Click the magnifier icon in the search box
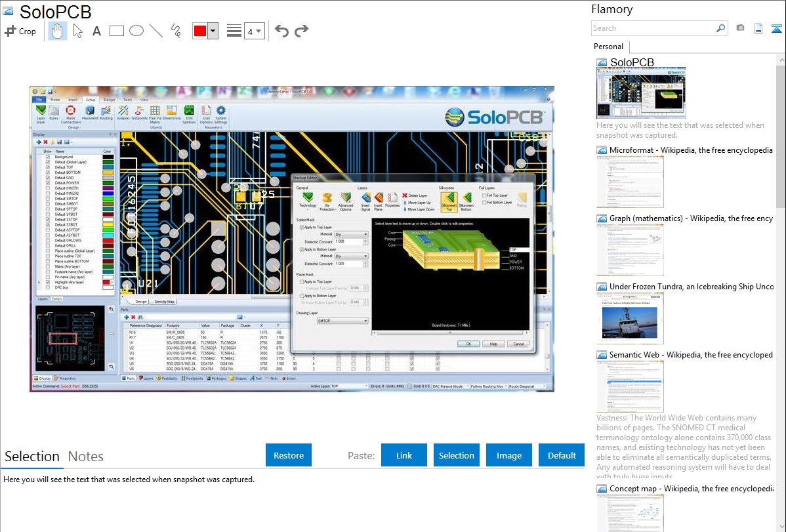 tap(720, 28)
